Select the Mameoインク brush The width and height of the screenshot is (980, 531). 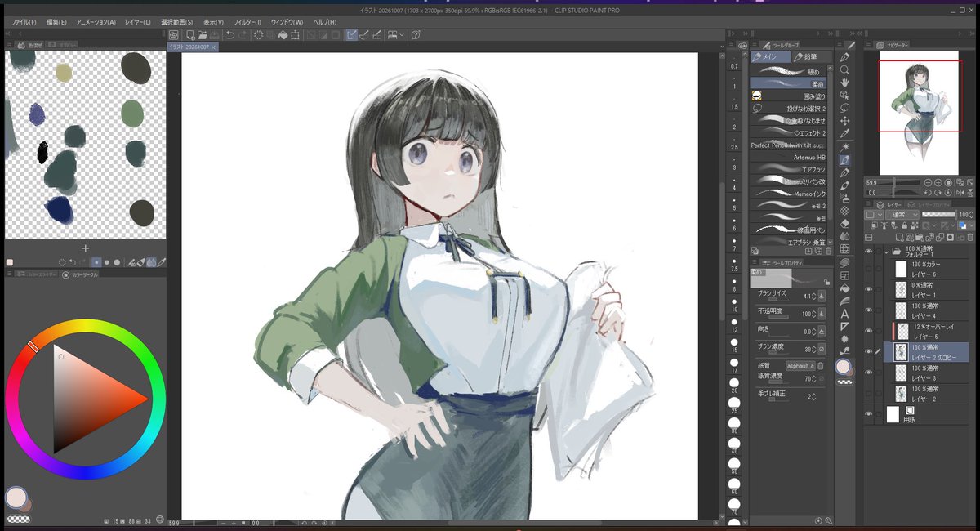click(789, 193)
